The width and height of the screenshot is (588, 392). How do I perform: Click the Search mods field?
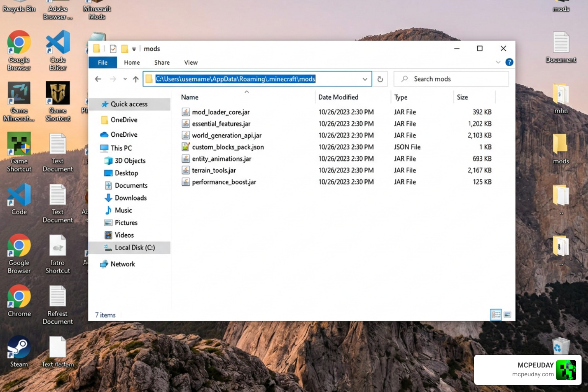pos(451,79)
